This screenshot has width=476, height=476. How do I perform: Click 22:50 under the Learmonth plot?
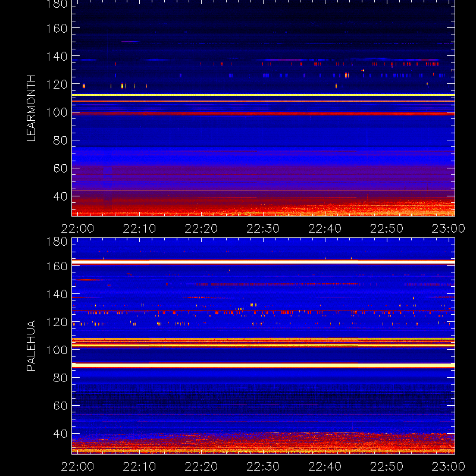pyautogui.click(x=387, y=228)
